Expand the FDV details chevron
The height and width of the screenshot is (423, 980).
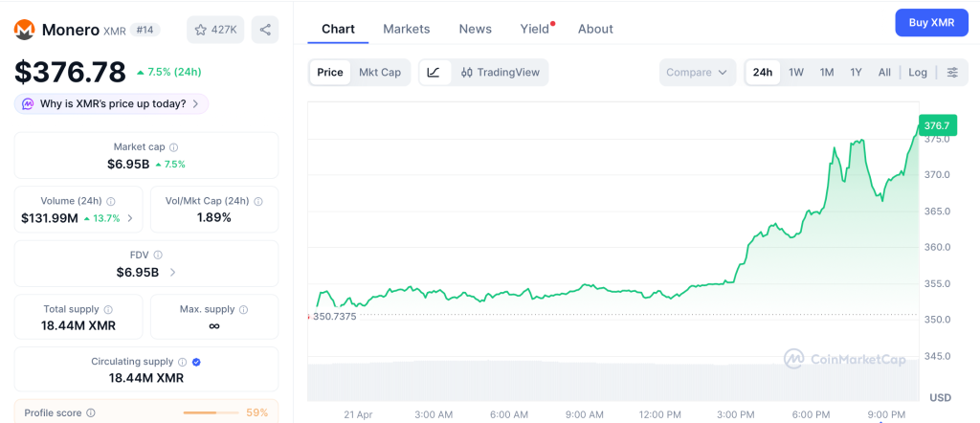[172, 272]
